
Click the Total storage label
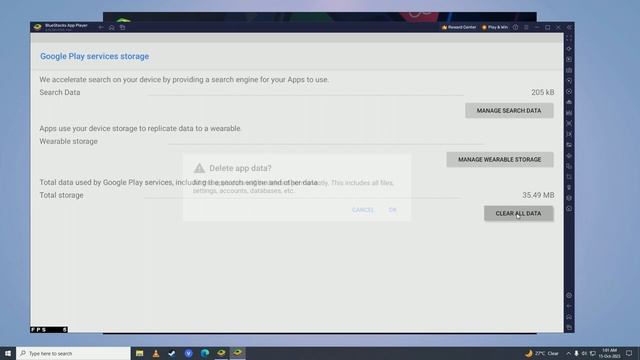click(x=61, y=195)
